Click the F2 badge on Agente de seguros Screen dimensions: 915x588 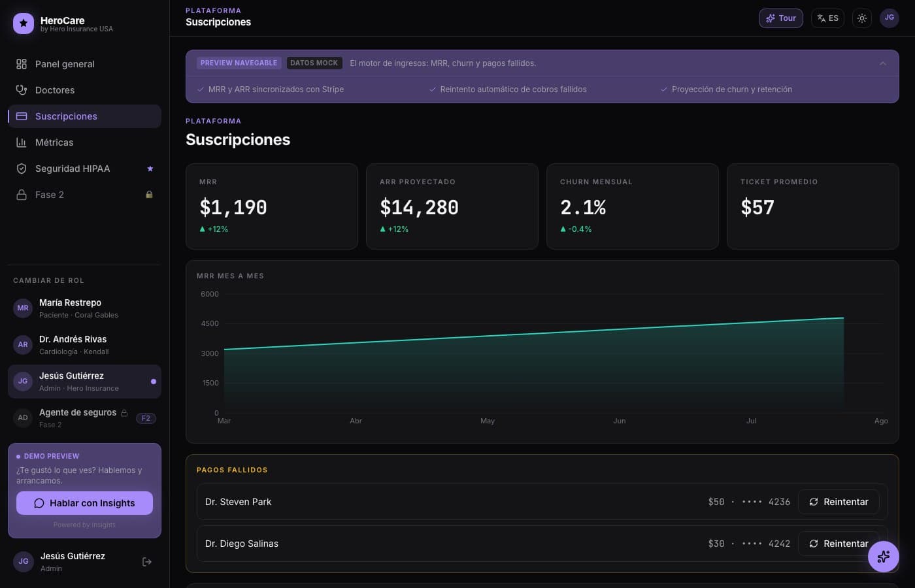tap(146, 418)
